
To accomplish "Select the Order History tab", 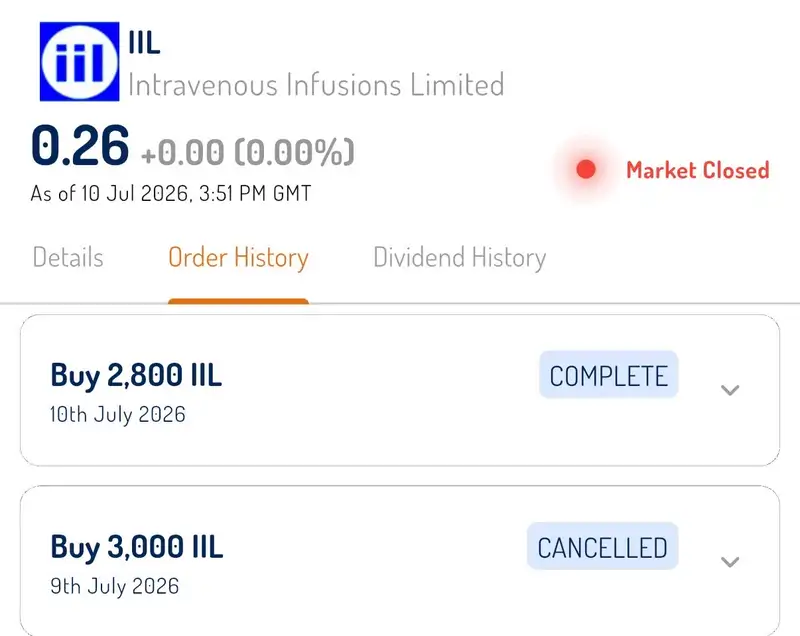I will click(238, 258).
